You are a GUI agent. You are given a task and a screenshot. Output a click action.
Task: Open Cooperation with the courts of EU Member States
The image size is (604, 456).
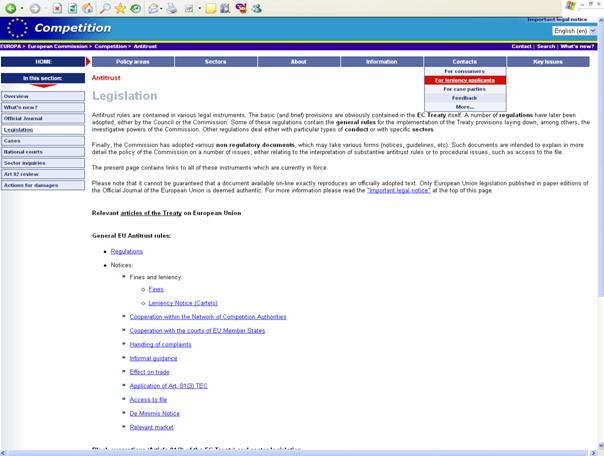tap(197, 331)
